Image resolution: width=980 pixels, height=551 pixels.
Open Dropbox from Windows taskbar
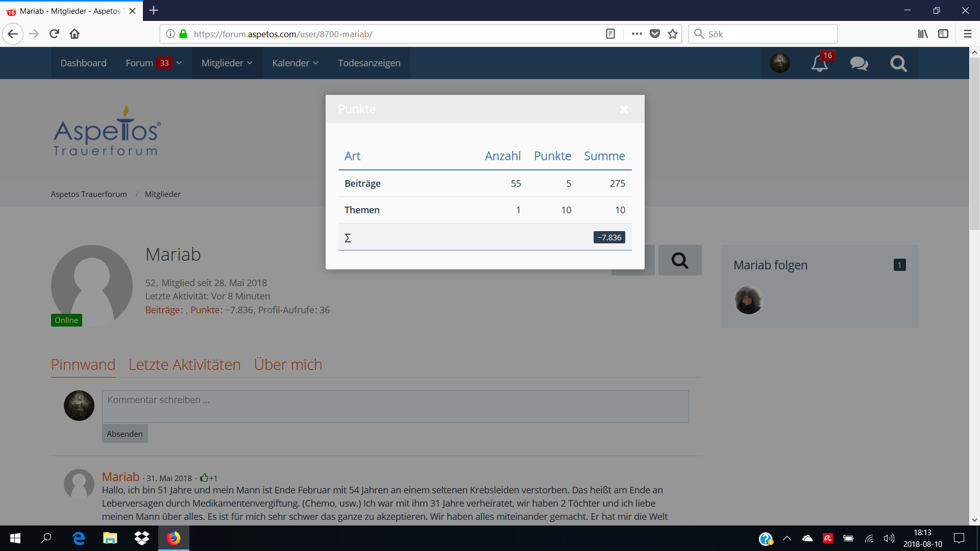click(x=141, y=538)
